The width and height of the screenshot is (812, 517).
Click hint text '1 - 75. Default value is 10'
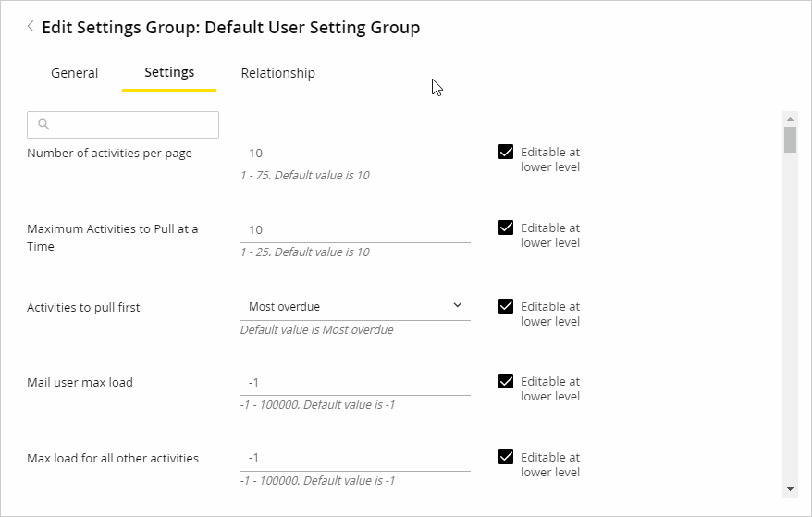coord(305,176)
